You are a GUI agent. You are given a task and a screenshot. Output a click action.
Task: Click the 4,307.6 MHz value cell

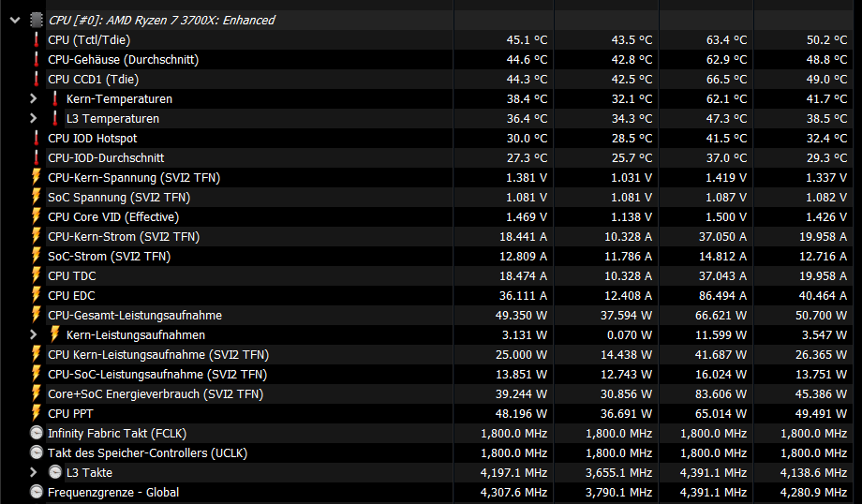click(514, 493)
